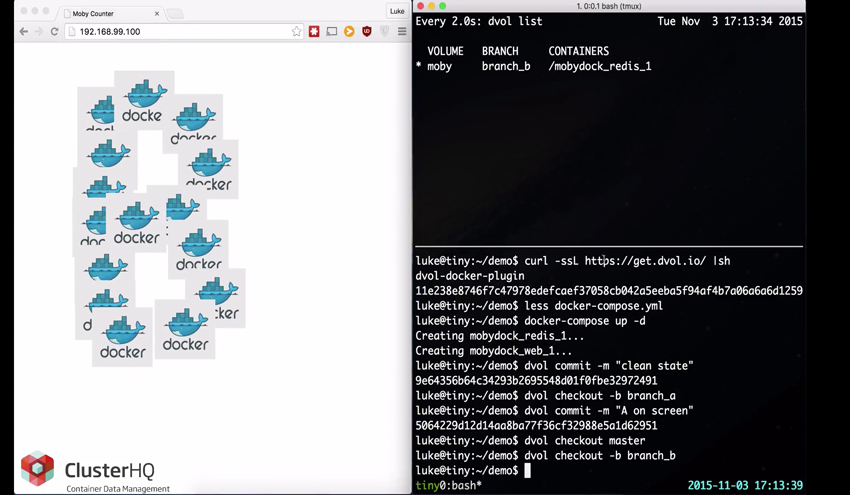This screenshot has width=850, height=495.
Task: Click the 'https://get.dvol.io/' URL in terminal
Action: pos(645,261)
